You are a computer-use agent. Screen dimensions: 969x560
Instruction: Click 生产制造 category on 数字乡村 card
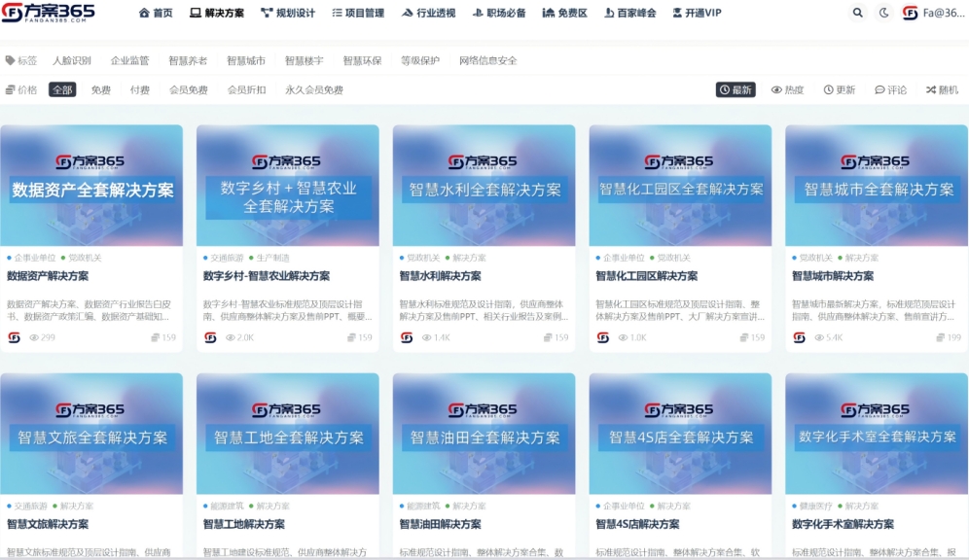tap(269, 258)
